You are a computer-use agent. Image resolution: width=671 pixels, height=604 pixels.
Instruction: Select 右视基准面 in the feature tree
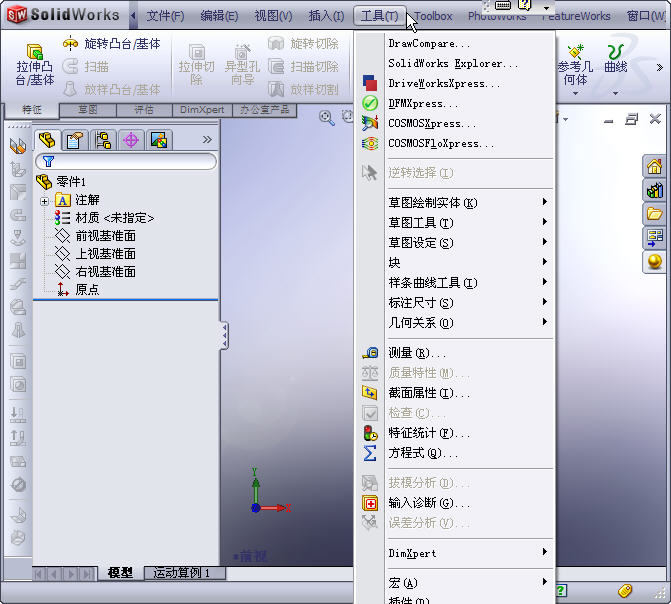click(105, 272)
